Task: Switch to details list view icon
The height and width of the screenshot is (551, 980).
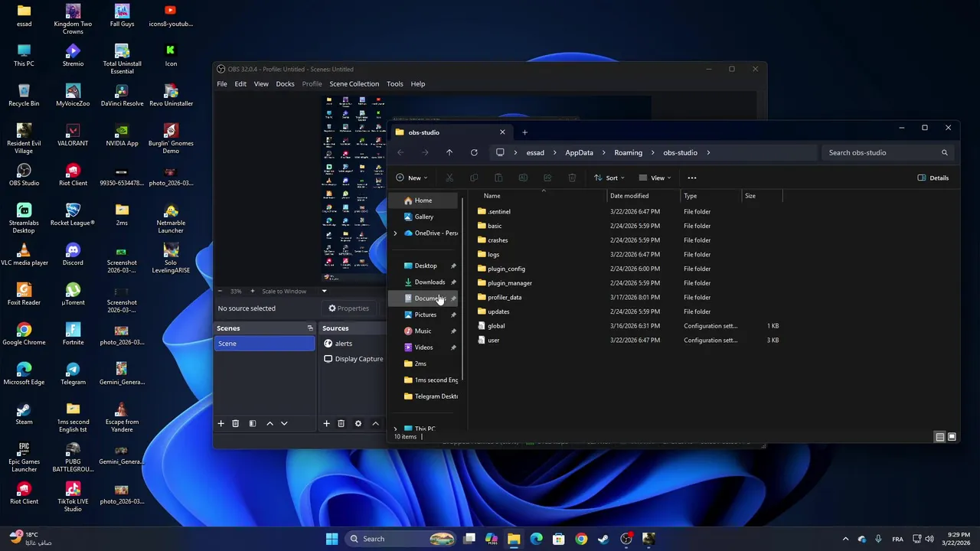Action: tap(939, 437)
